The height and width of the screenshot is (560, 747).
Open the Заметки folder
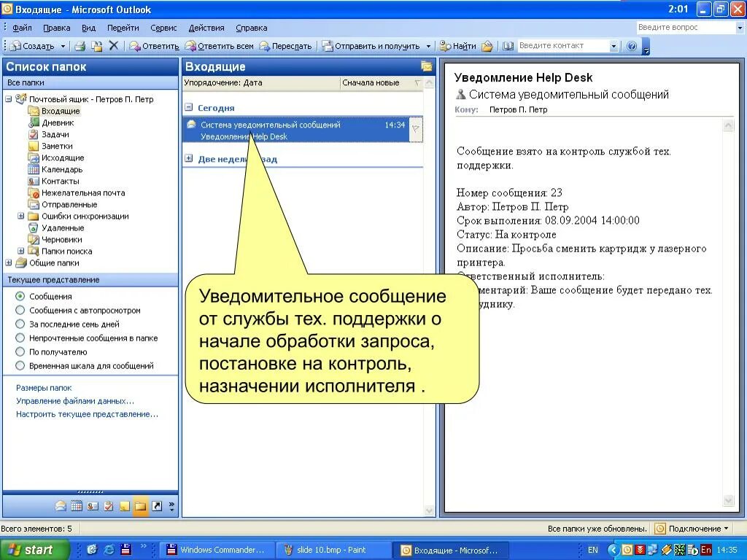tap(57, 146)
